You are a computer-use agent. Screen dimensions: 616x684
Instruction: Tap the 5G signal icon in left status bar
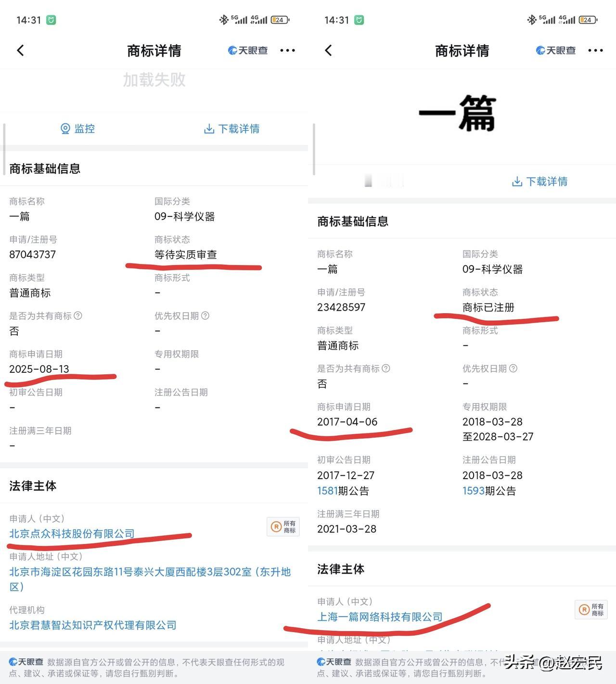click(x=239, y=20)
